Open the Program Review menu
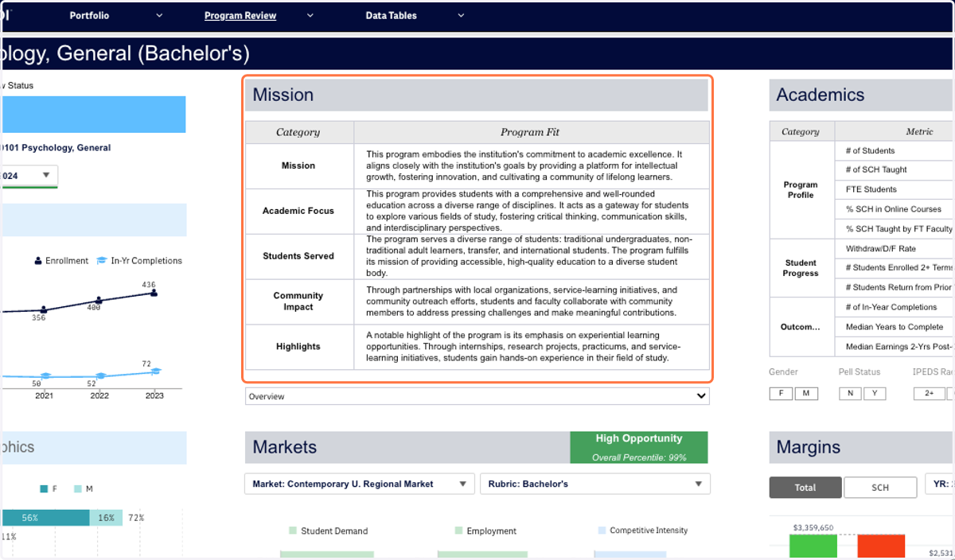The width and height of the screenshot is (955, 560). pos(240,15)
